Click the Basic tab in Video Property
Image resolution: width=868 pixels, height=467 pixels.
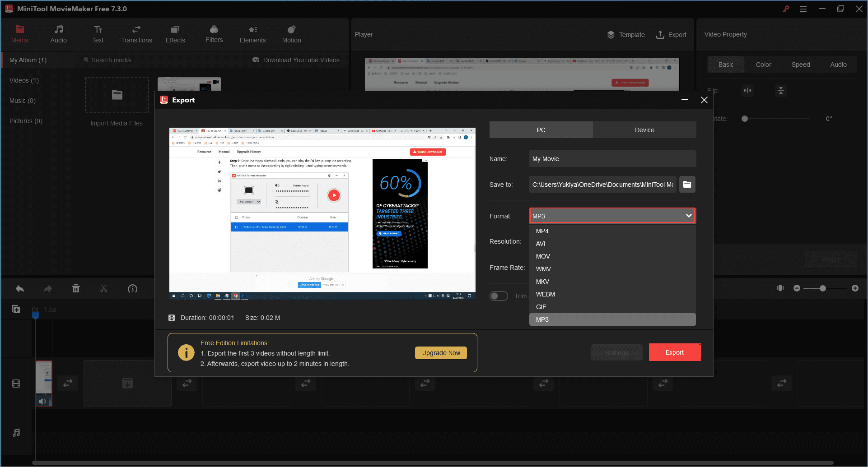(726, 65)
